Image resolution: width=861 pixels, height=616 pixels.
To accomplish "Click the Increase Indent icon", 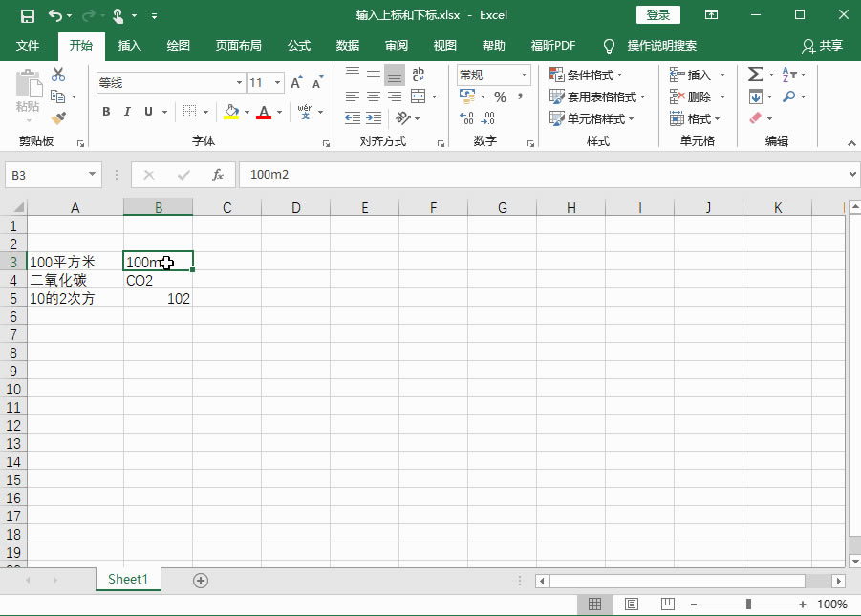I will point(374,117).
